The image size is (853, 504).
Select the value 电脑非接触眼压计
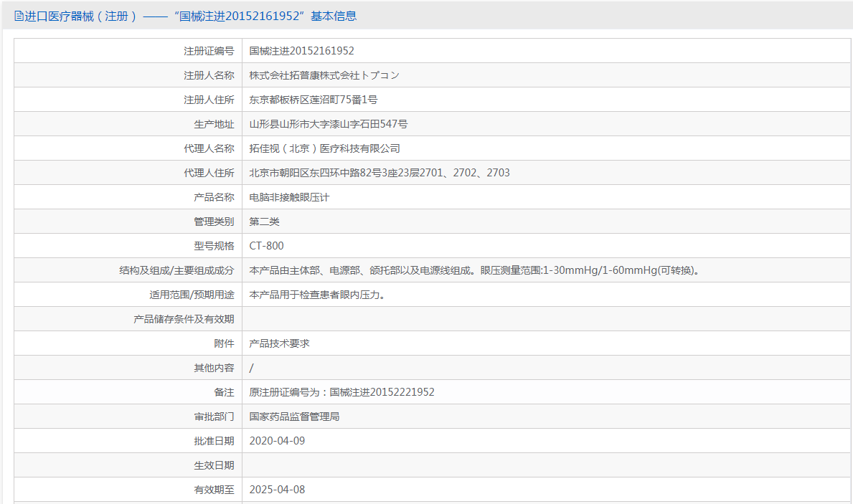click(289, 197)
